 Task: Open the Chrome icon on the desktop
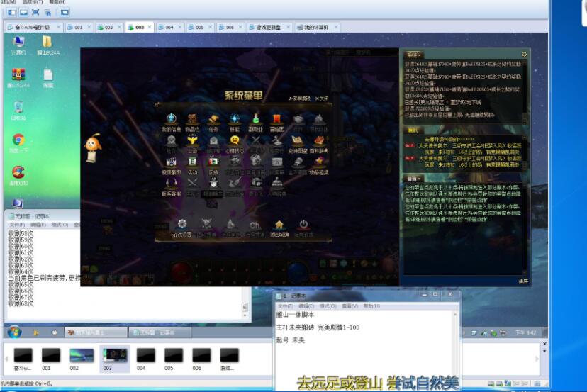pyautogui.click(x=18, y=139)
